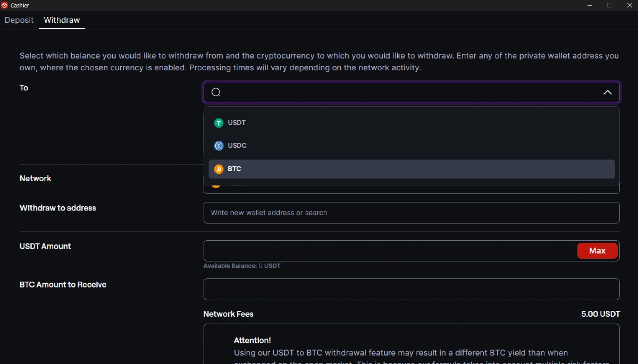638x364 pixels.
Task: Click the orange Bitcoin coin icon
Action: (219, 169)
